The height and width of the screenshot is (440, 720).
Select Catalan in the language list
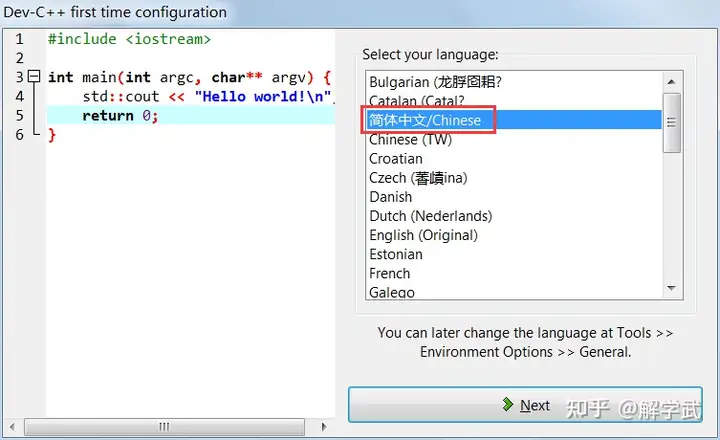click(514, 101)
